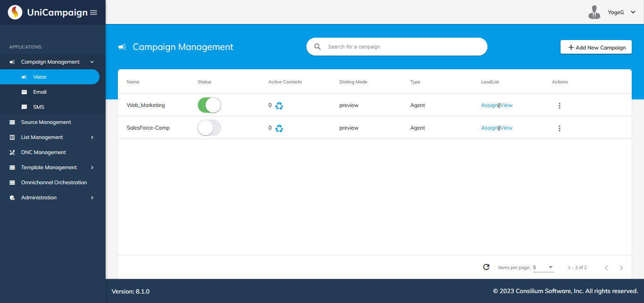Click the refresh icon in table footer

point(486,267)
